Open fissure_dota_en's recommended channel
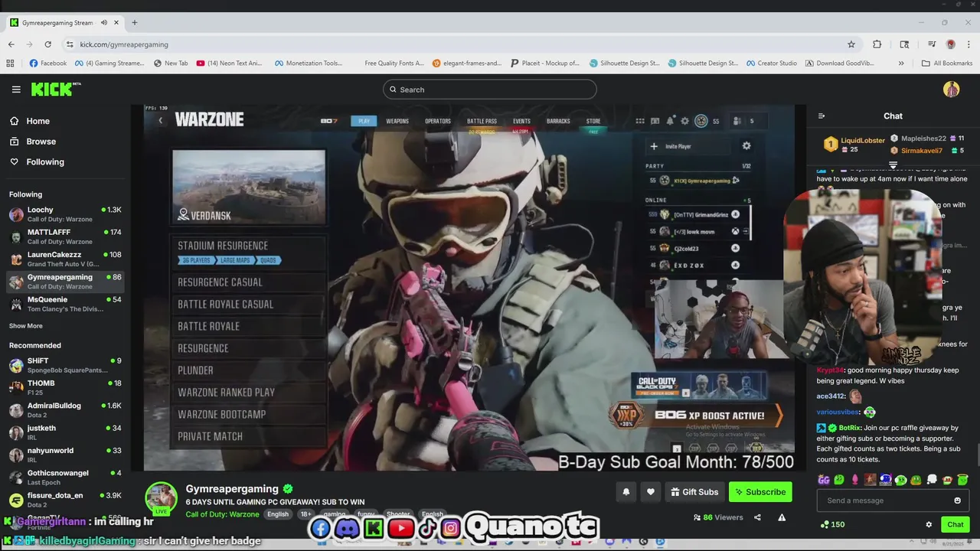Image resolution: width=980 pixels, height=551 pixels. [64, 500]
